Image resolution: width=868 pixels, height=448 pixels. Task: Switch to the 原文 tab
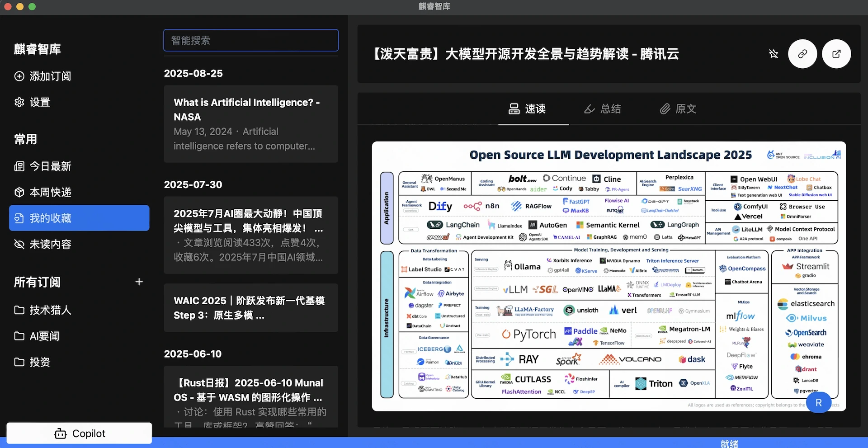[x=678, y=109]
